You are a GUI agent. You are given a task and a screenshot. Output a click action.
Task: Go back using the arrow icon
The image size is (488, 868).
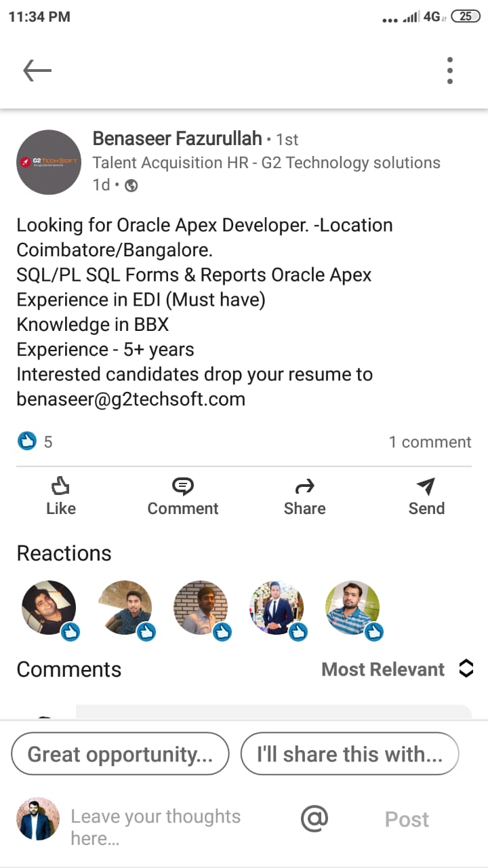point(37,70)
